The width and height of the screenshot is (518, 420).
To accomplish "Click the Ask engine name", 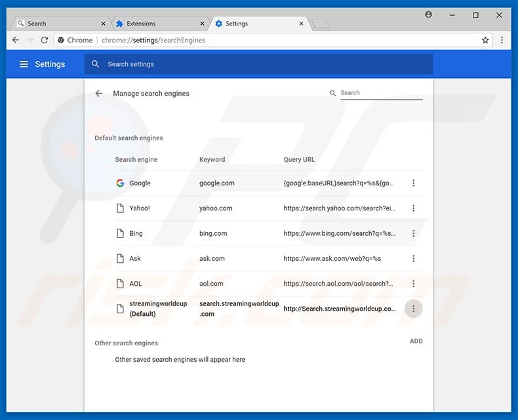I will point(135,258).
